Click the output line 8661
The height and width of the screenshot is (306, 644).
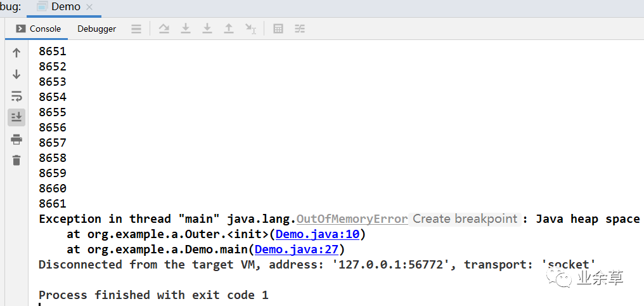[53, 204]
